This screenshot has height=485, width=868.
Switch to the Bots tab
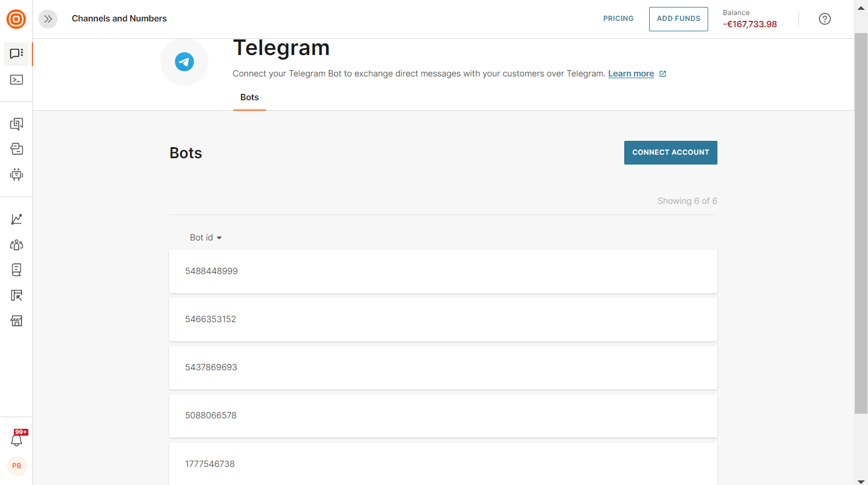tap(250, 97)
